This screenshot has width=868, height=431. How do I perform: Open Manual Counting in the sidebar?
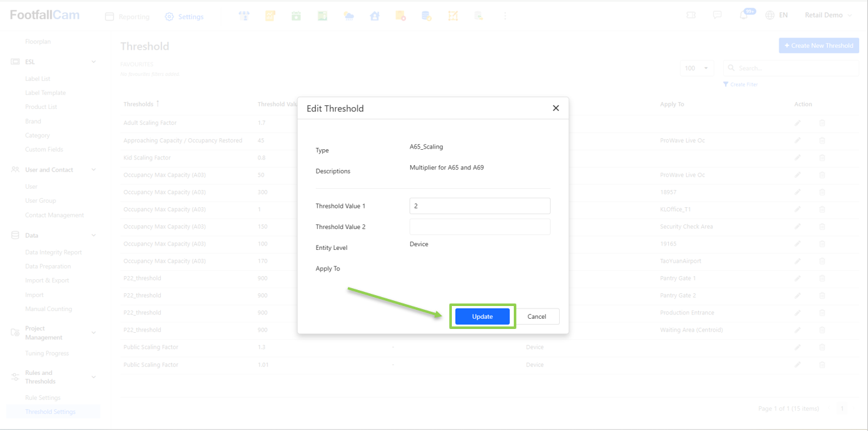coord(49,309)
